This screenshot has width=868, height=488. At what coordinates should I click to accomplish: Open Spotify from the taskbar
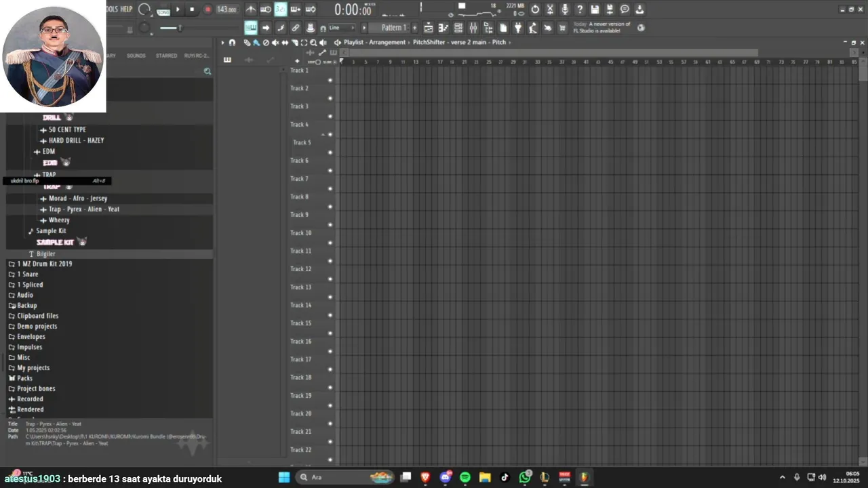(465, 477)
